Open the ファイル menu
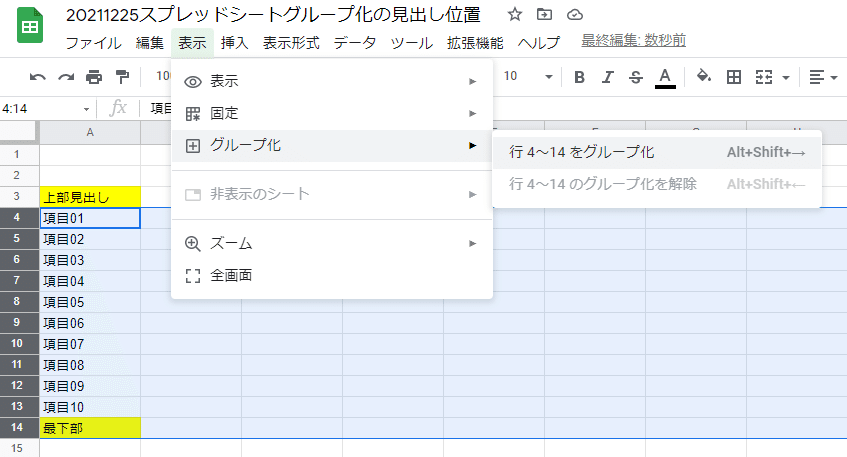This screenshot has height=457, width=847. pyautogui.click(x=93, y=43)
